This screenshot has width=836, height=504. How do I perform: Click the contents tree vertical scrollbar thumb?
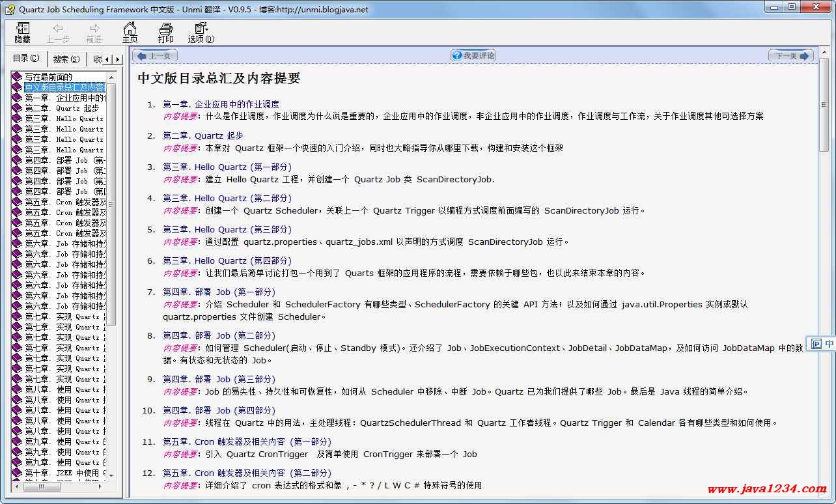point(111,204)
